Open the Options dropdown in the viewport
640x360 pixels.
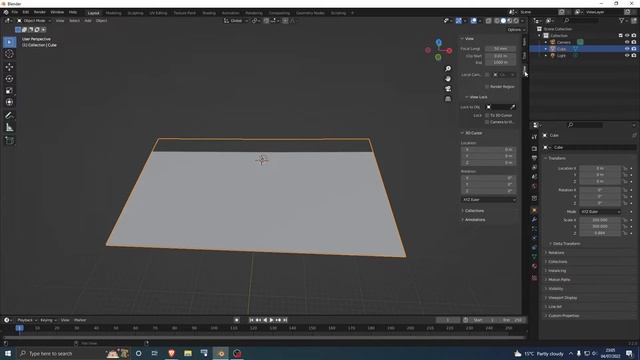(516, 30)
